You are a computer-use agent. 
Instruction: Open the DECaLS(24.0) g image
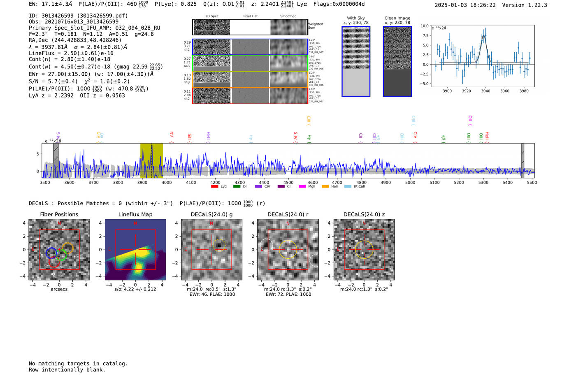coord(212,250)
